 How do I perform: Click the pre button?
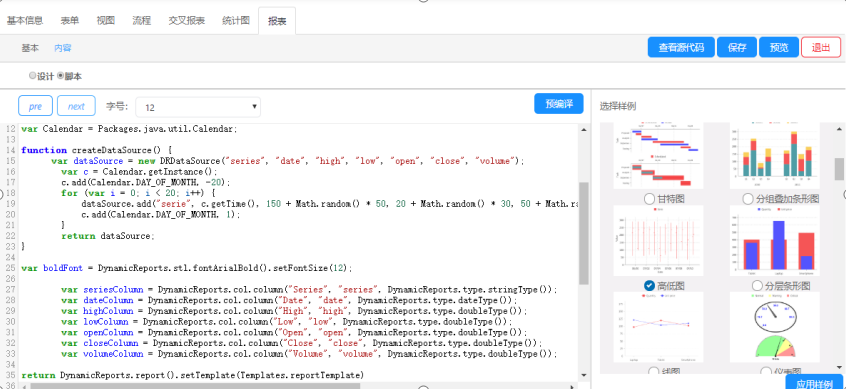[36, 106]
